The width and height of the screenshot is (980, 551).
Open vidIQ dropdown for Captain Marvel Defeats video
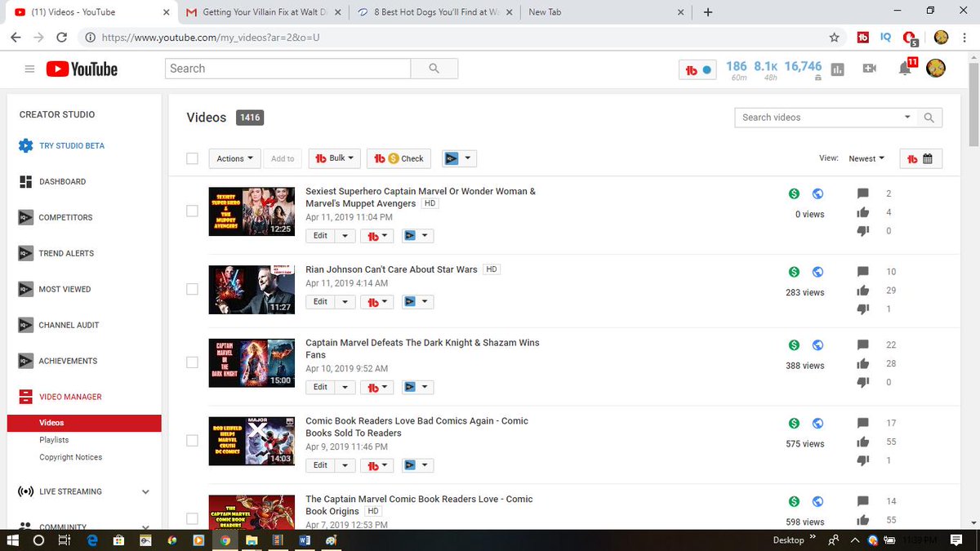(x=416, y=388)
